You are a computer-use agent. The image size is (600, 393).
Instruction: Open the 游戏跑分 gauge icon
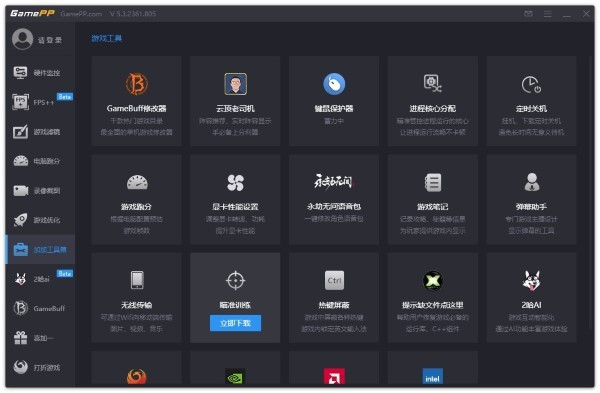point(137,182)
